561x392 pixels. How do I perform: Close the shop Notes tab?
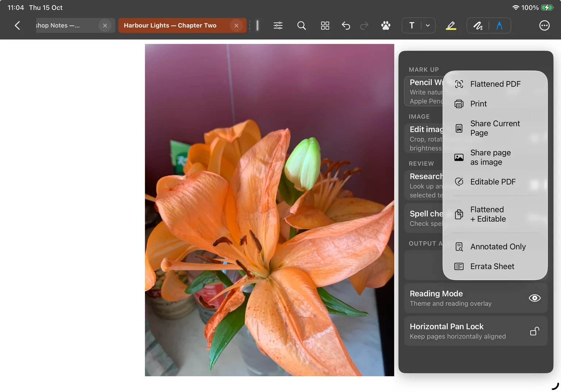click(x=105, y=26)
